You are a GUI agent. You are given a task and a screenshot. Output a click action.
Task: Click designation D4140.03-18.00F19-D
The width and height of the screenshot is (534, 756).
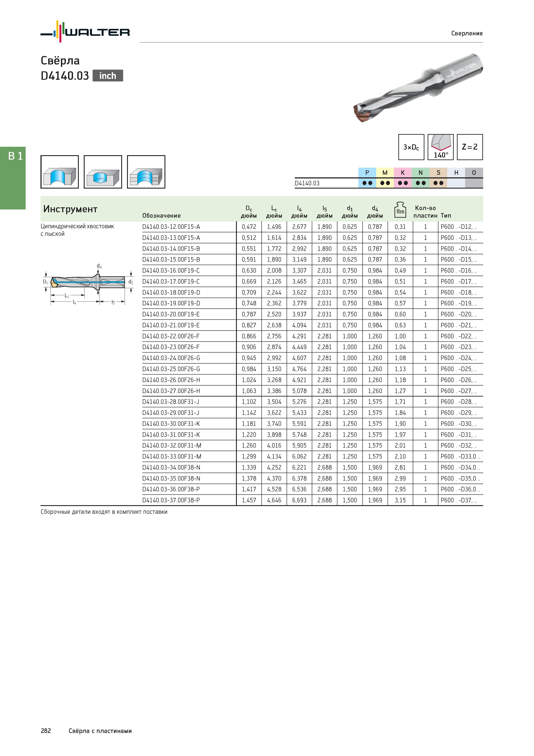coord(171,292)
